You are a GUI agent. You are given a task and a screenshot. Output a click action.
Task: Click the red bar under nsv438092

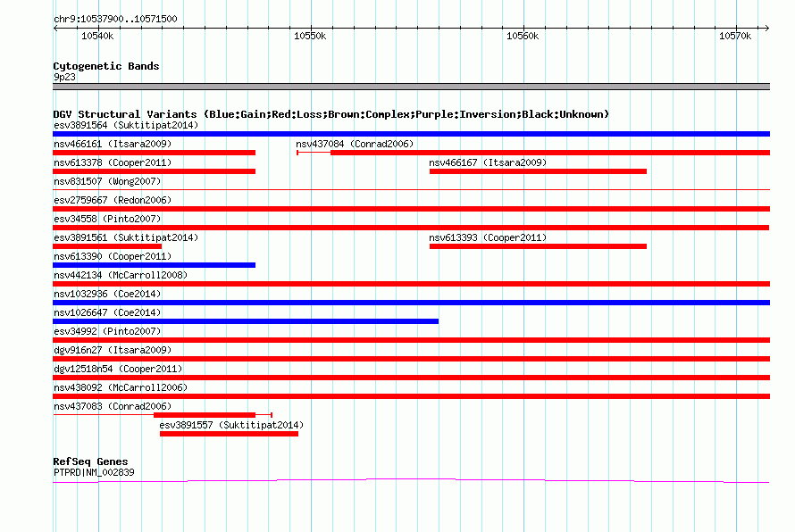[411, 396]
